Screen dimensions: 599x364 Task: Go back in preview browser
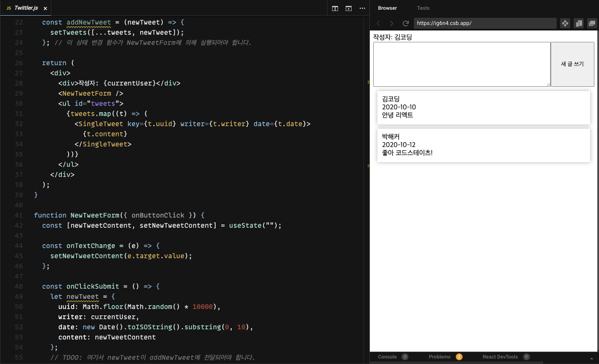pos(379,23)
